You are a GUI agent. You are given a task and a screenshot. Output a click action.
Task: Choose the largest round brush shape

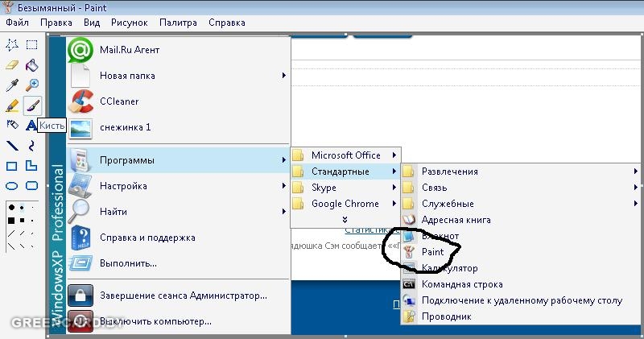click(11, 208)
